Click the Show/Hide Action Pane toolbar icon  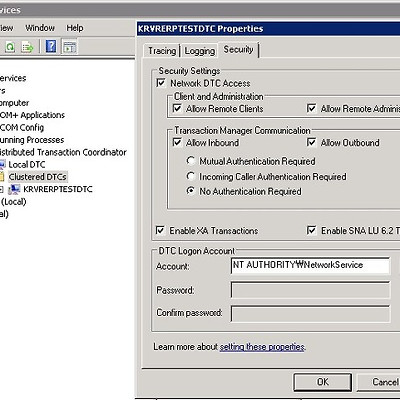(x=70, y=47)
